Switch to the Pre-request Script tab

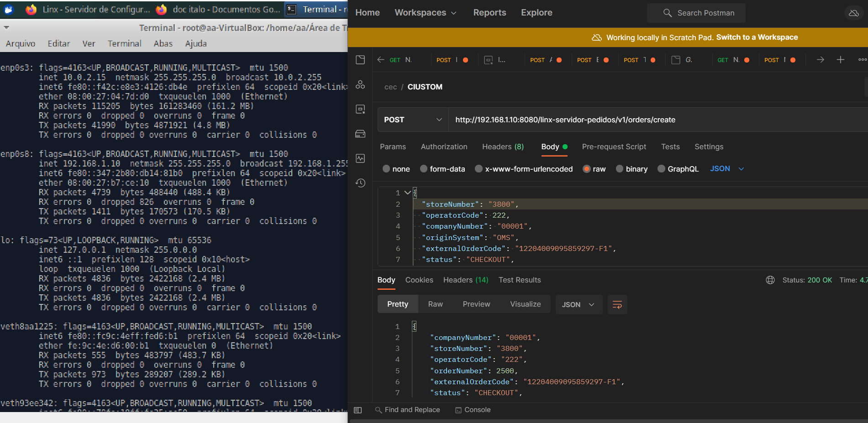[614, 147]
